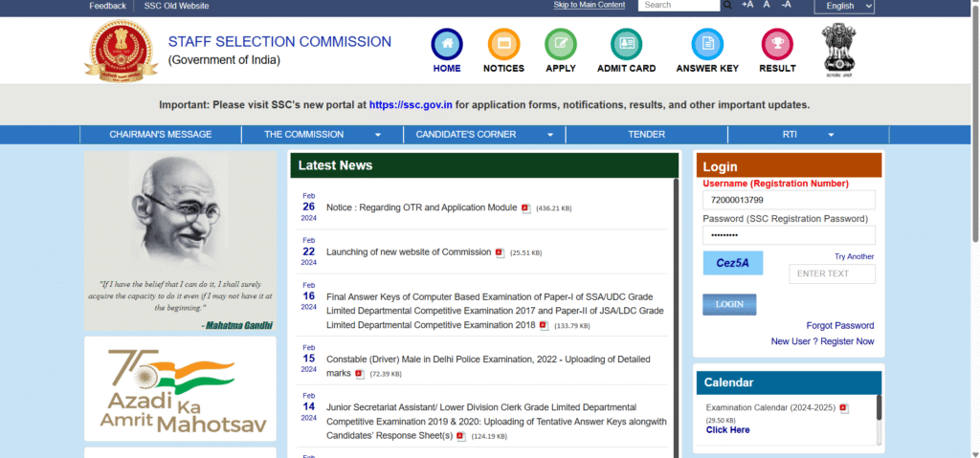Open the English language dropdown
The image size is (980, 458).
[x=844, y=6]
